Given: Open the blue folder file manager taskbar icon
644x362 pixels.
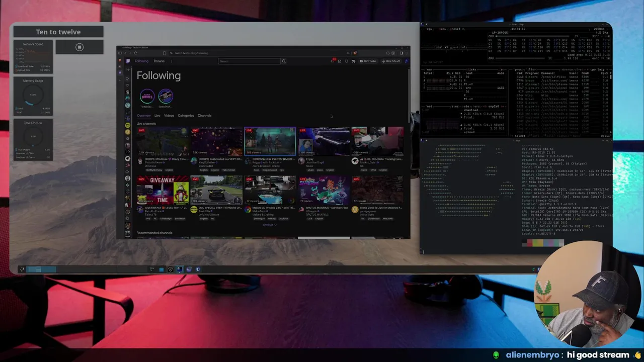Looking at the screenshot, I should pyautogui.click(x=162, y=269).
